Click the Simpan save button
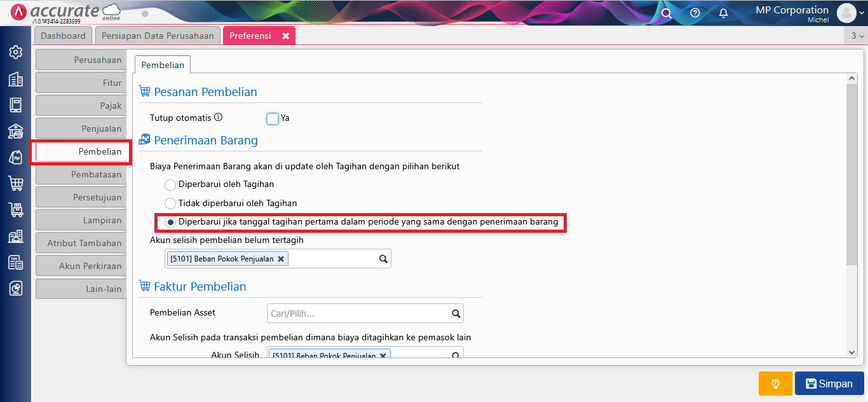Image resolution: width=868 pixels, height=402 pixels. point(829,384)
